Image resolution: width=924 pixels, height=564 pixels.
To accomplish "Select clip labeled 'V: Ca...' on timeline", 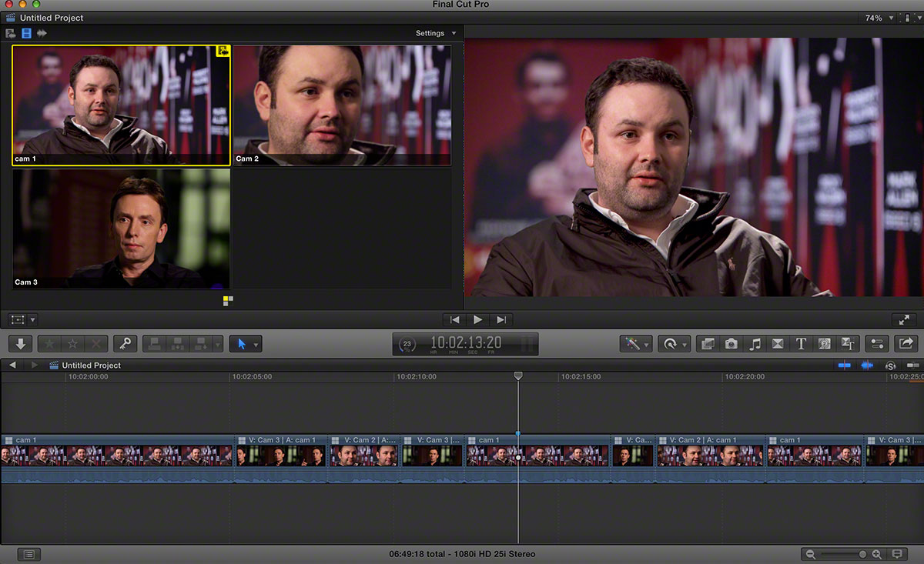I will pyautogui.click(x=633, y=459).
